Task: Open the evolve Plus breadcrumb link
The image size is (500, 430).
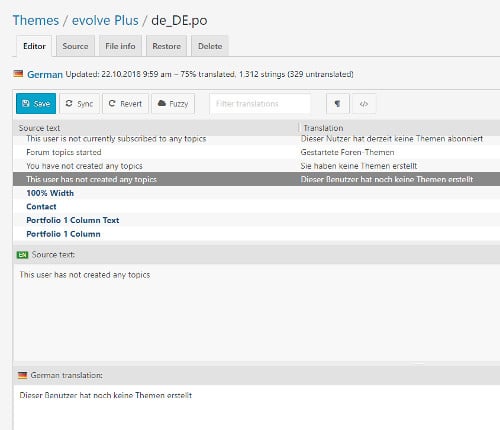Action: coord(105,20)
